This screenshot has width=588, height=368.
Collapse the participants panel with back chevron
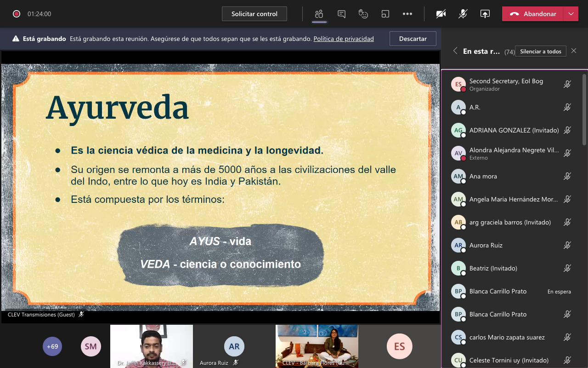point(455,51)
